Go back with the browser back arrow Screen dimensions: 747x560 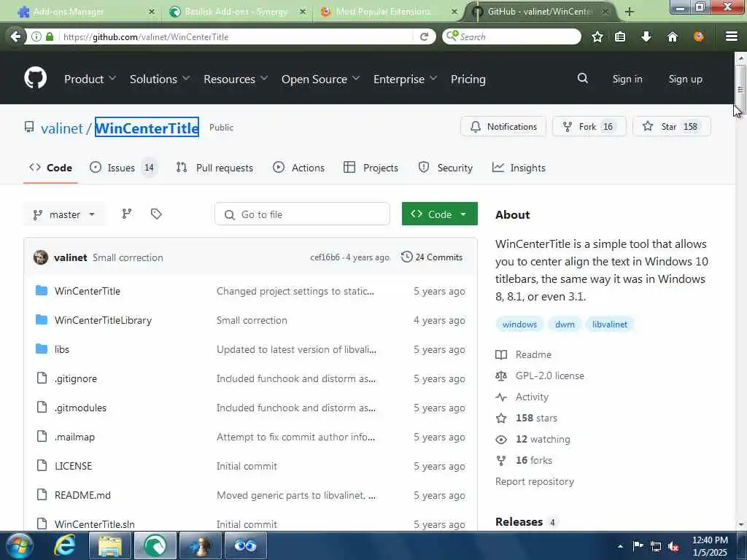tap(16, 36)
